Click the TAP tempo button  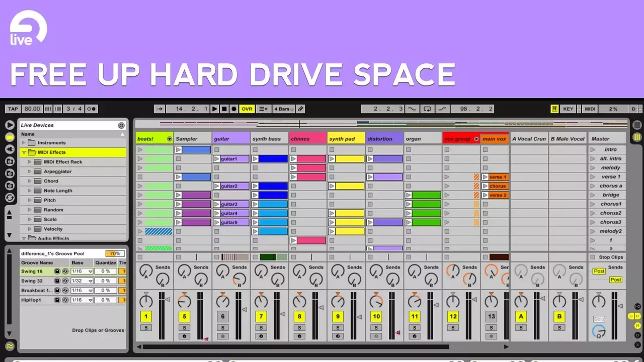(x=13, y=109)
